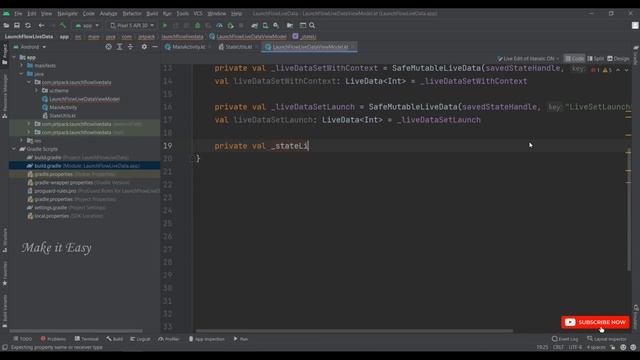Open the Pixel 5 API 30 device dropdown
The image size is (640, 360).
132,25
